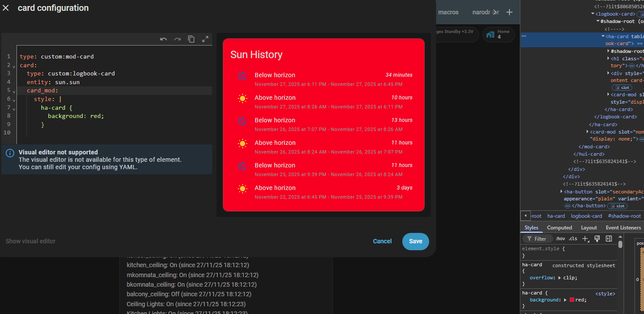Fold the 'style:' block on line 6

click(14, 100)
